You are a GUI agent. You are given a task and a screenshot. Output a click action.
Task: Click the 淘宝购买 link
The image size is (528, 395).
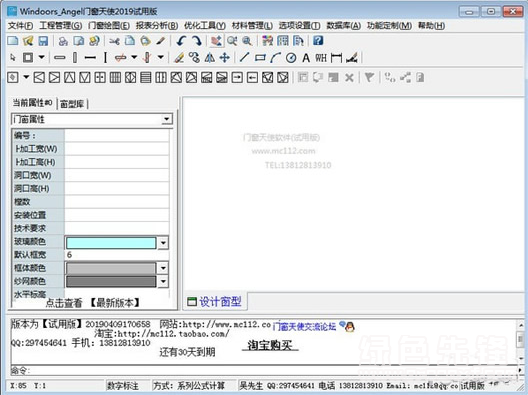pos(270,345)
